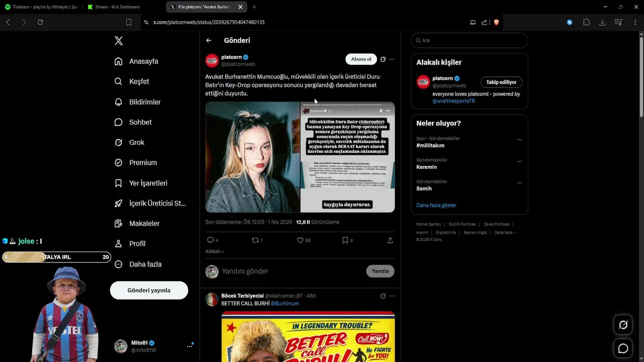Screen dimensions: 644x362
Task: Open floating messages chat button
Action: pyautogui.click(x=623, y=348)
